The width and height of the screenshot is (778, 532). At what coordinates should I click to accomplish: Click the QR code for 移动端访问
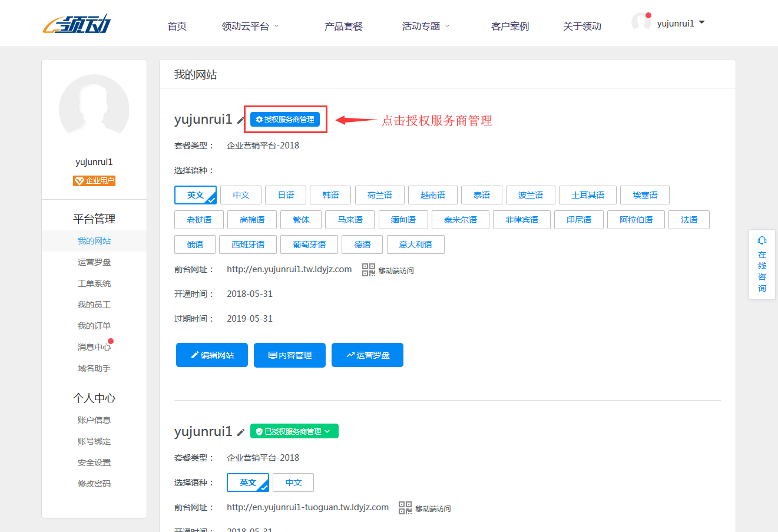click(x=368, y=269)
